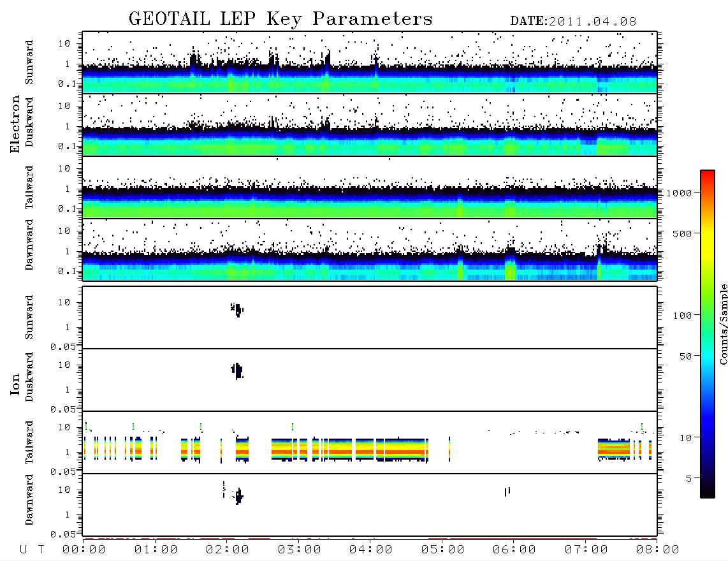The image size is (728, 561).
Task: Click the 03:00 time tick label
Action: (300, 550)
